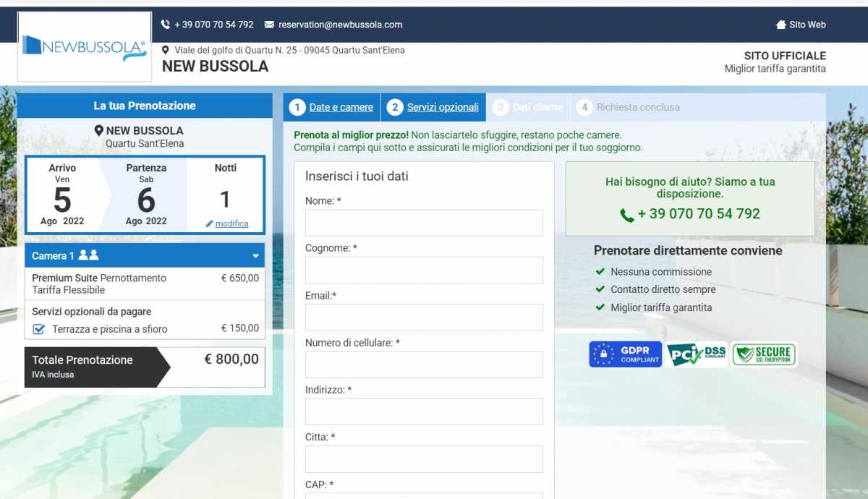Click into the Email field

coord(424,317)
